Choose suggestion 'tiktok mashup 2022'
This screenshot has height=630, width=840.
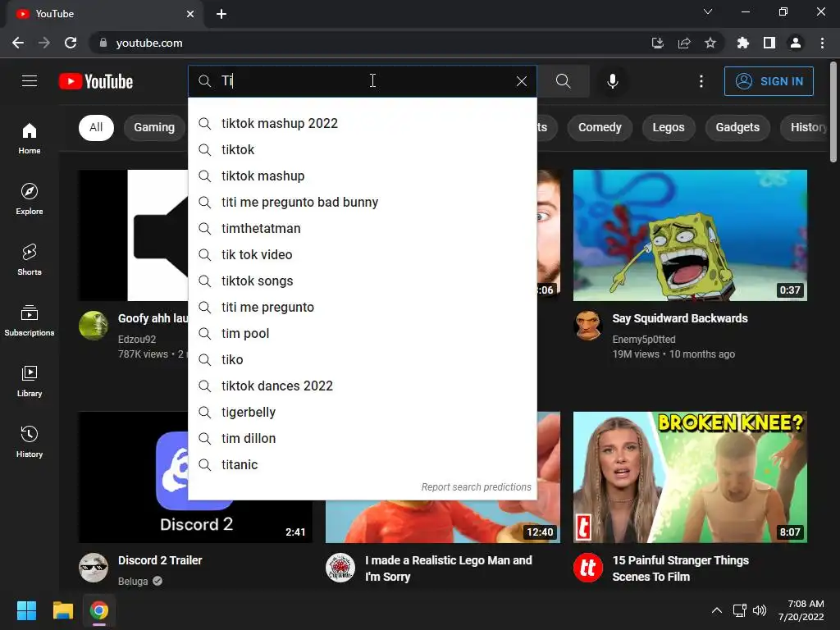(362, 123)
